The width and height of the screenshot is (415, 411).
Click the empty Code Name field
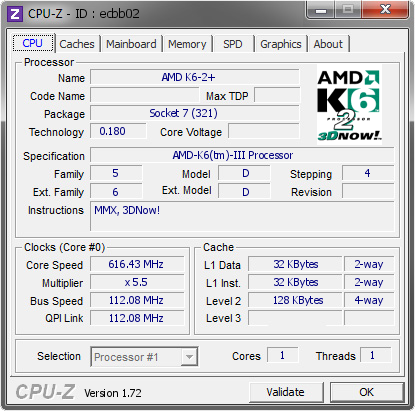click(x=145, y=96)
